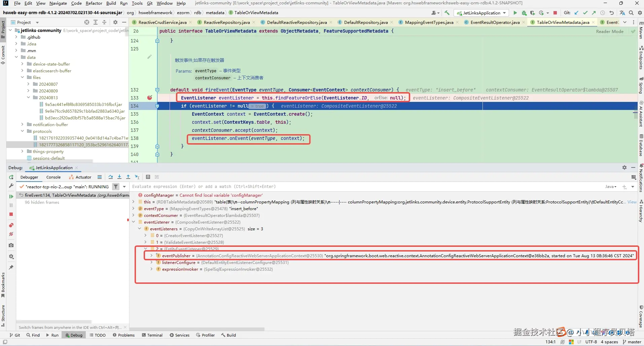This screenshot has height=346, width=644.
Task: Click the View link on 'this' variable
Action: tap(632, 202)
